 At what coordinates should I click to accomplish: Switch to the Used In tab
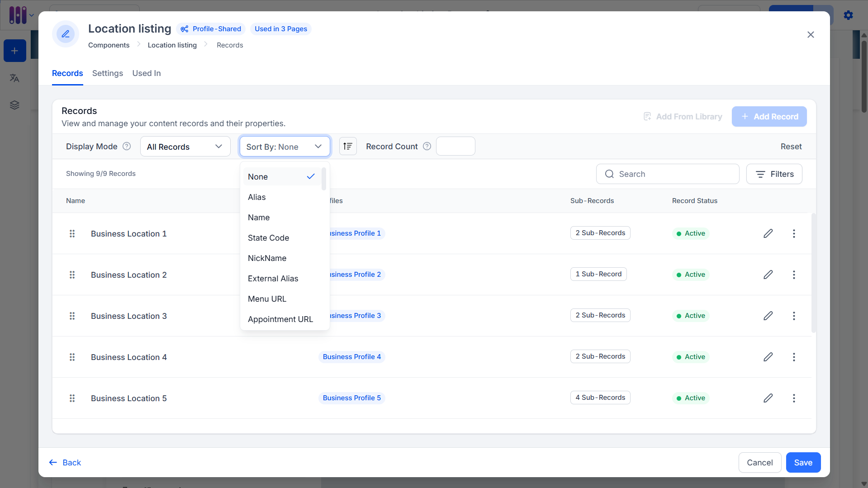pos(147,73)
